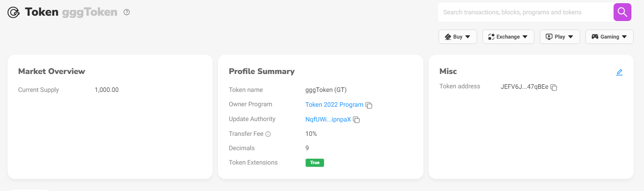Click the JEFV6J...47qBEe address text
Viewport: 644px width, 191px height.
(524, 87)
